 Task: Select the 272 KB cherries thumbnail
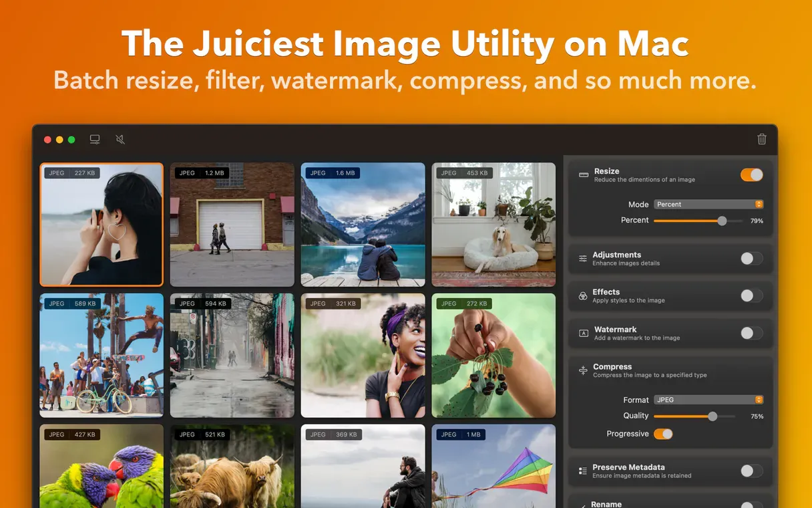[493, 356]
